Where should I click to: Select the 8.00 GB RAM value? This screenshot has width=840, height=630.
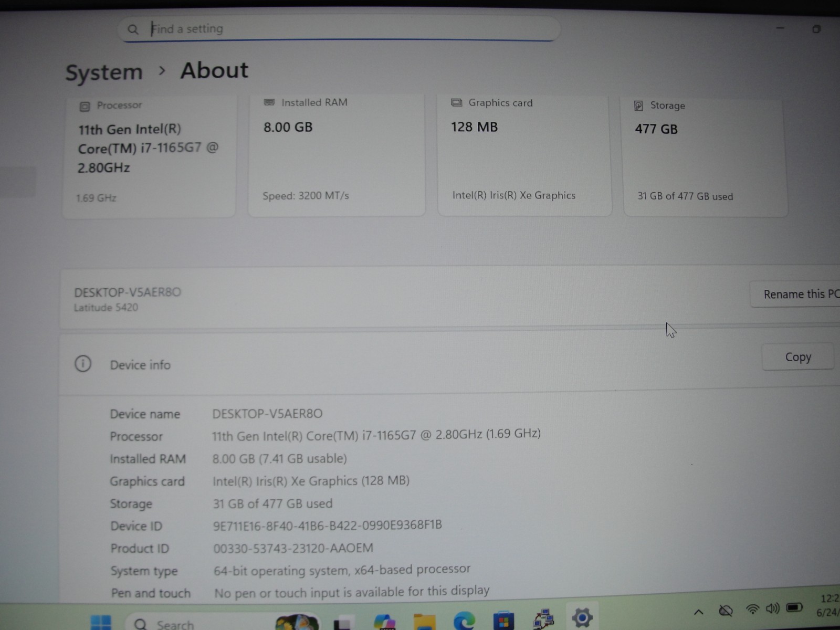[x=288, y=127]
